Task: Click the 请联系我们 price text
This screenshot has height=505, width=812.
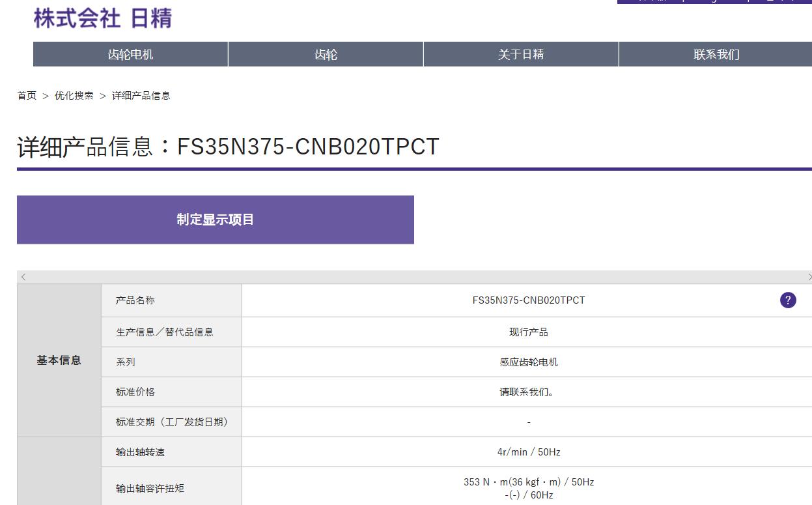Action: [527, 392]
